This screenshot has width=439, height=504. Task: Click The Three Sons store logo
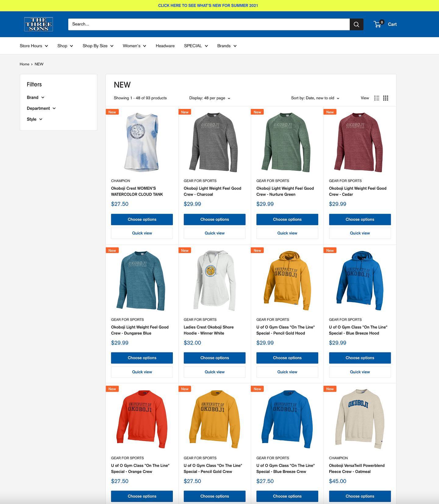tap(38, 24)
